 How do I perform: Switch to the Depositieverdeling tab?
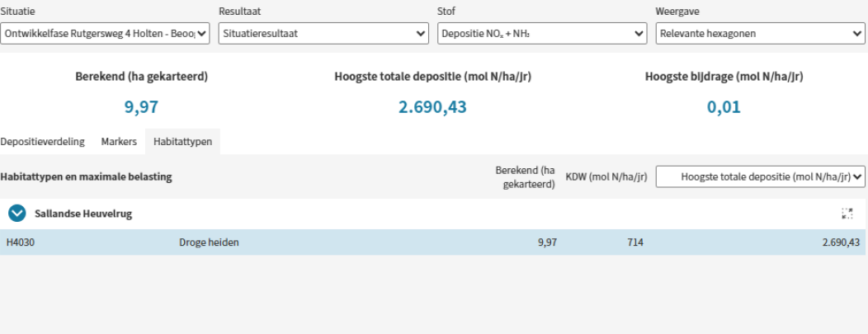tap(43, 142)
